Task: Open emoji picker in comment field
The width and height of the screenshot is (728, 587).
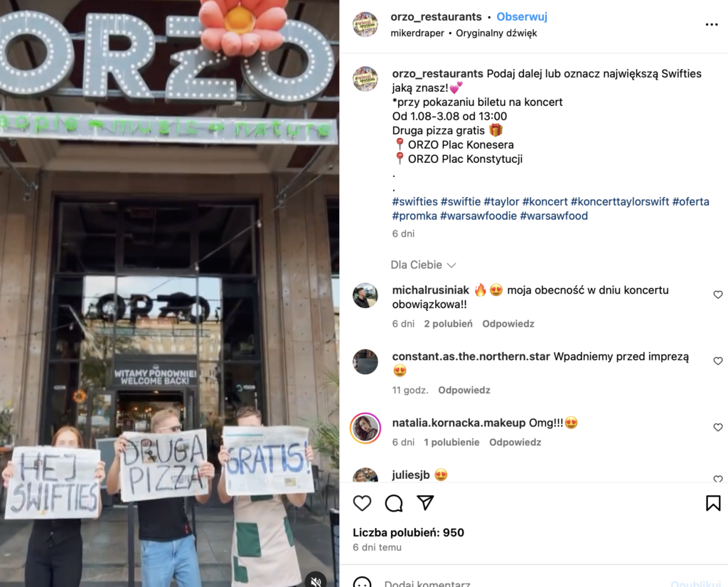Action: coord(362,583)
